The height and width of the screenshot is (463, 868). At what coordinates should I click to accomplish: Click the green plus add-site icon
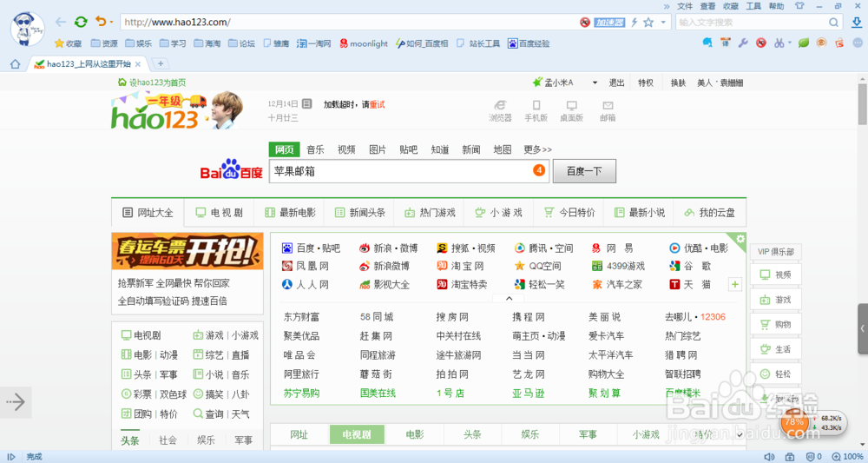point(735,285)
